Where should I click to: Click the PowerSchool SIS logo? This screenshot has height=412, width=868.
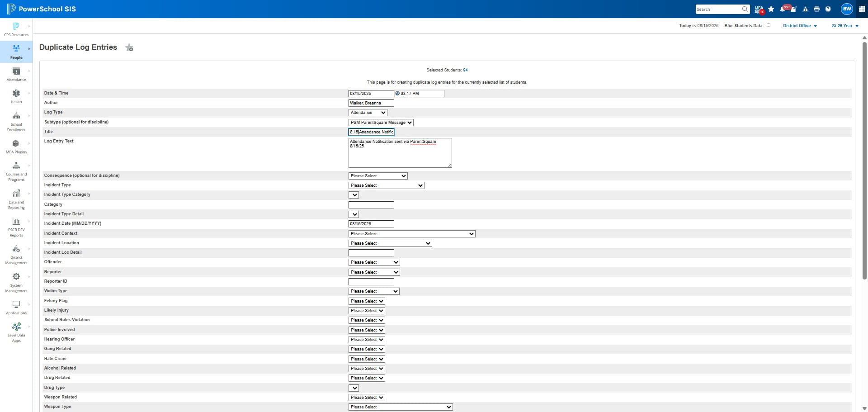click(41, 9)
